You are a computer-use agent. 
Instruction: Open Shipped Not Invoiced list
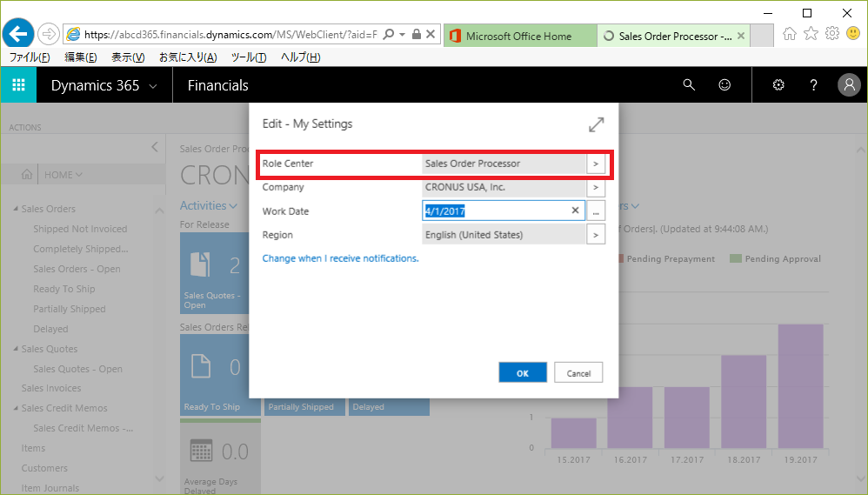[x=80, y=229]
